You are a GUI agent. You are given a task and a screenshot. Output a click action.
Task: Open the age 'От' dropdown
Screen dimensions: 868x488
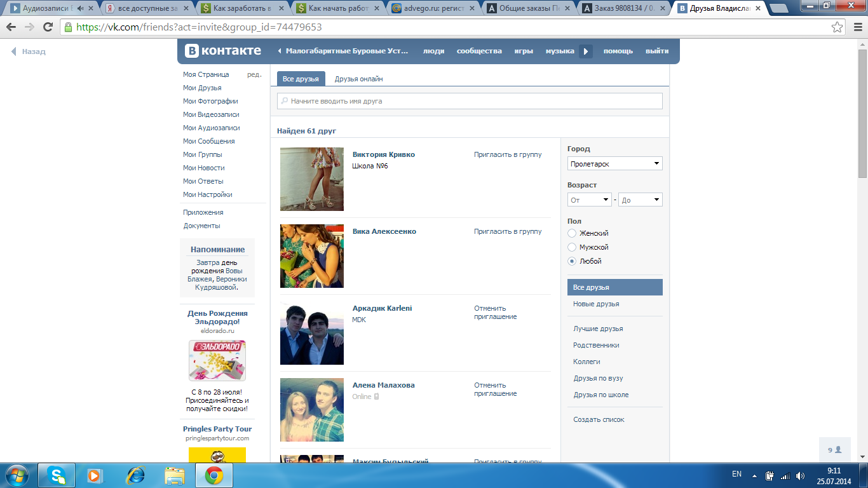click(x=590, y=200)
